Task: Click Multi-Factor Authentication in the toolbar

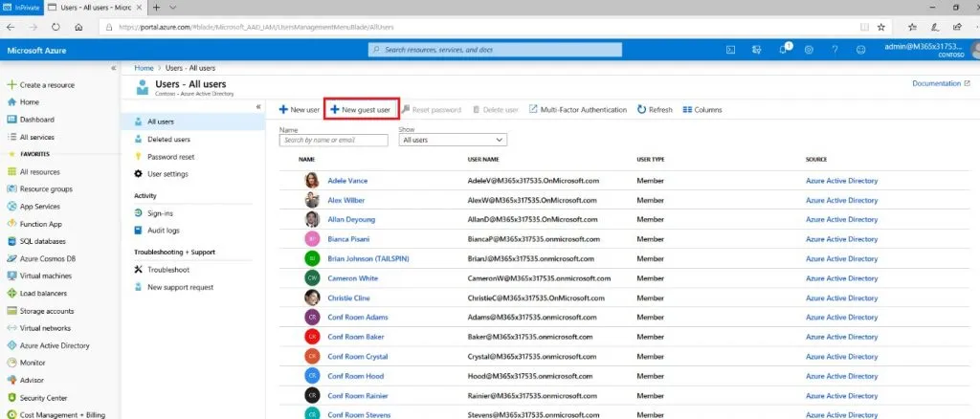Action: [577, 109]
